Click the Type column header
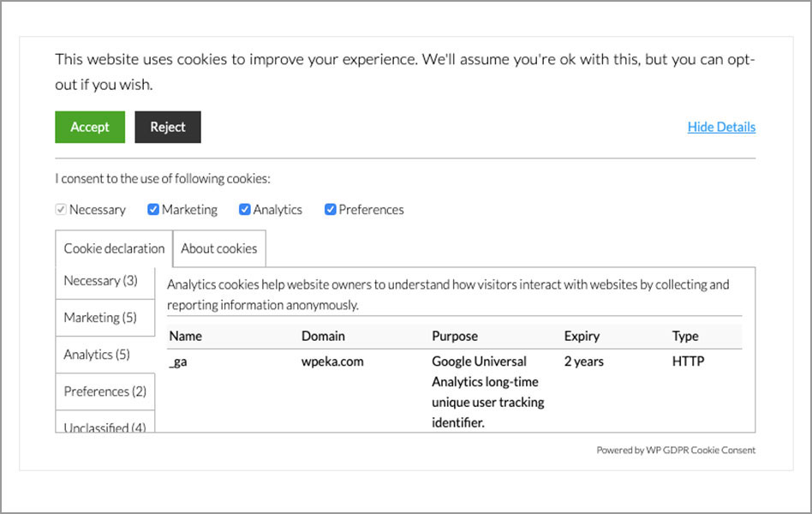The width and height of the screenshot is (812, 514). tap(684, 336)
